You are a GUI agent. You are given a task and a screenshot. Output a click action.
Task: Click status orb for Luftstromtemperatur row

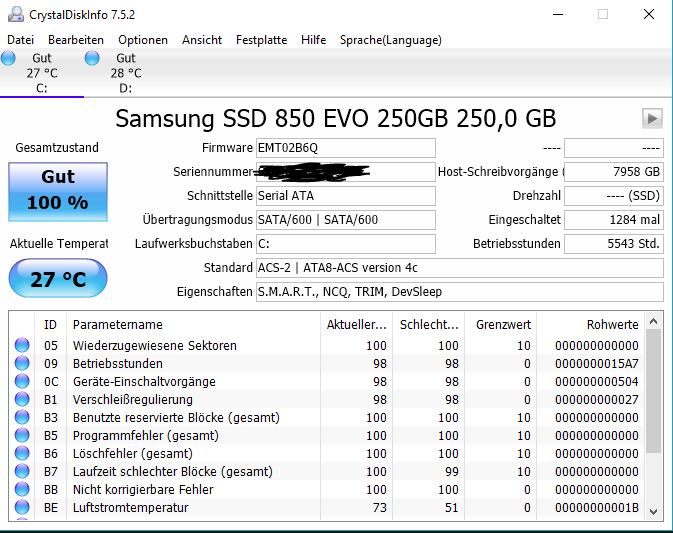pos(22,507)
